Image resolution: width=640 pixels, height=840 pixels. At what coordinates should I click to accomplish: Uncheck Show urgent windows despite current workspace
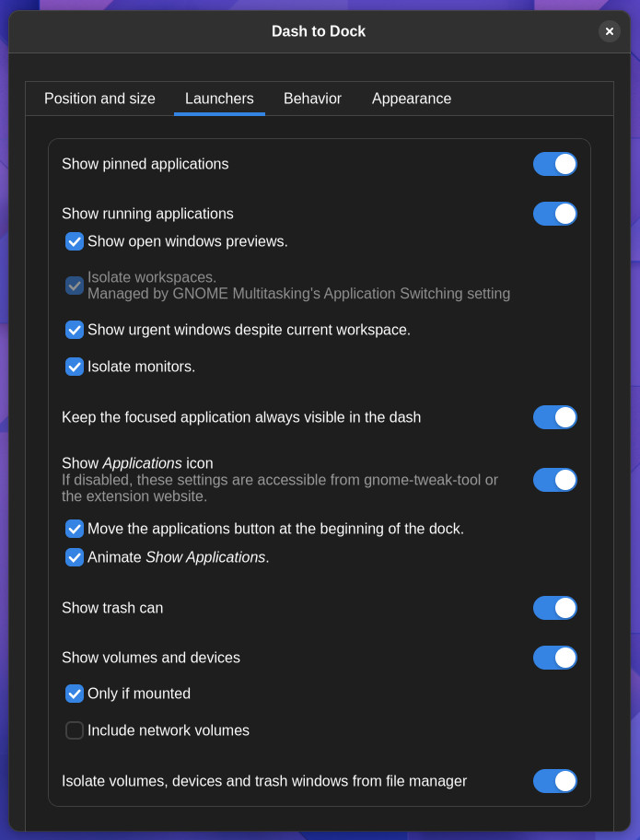[75, 330]
